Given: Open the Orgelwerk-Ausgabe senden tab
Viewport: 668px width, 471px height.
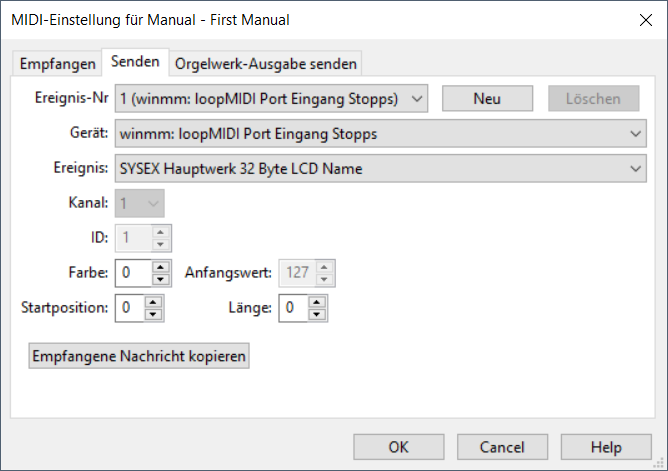Looking at the screenshot, I should (x=265, y=63).
